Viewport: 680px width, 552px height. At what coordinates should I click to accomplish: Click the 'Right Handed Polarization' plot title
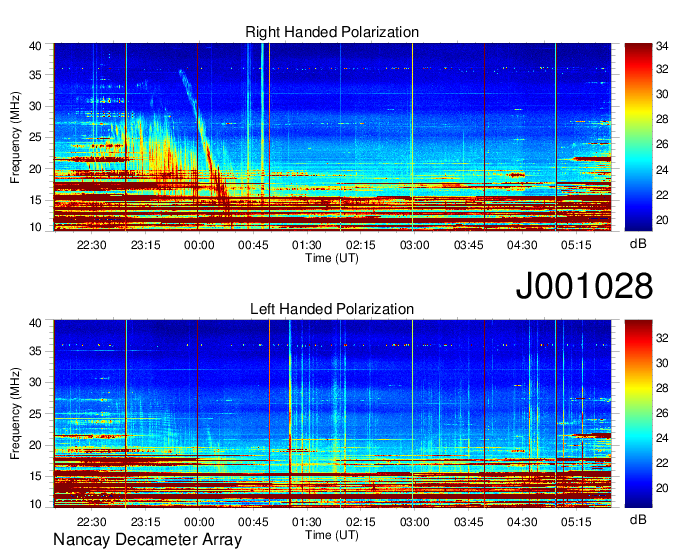click(332, 32)
